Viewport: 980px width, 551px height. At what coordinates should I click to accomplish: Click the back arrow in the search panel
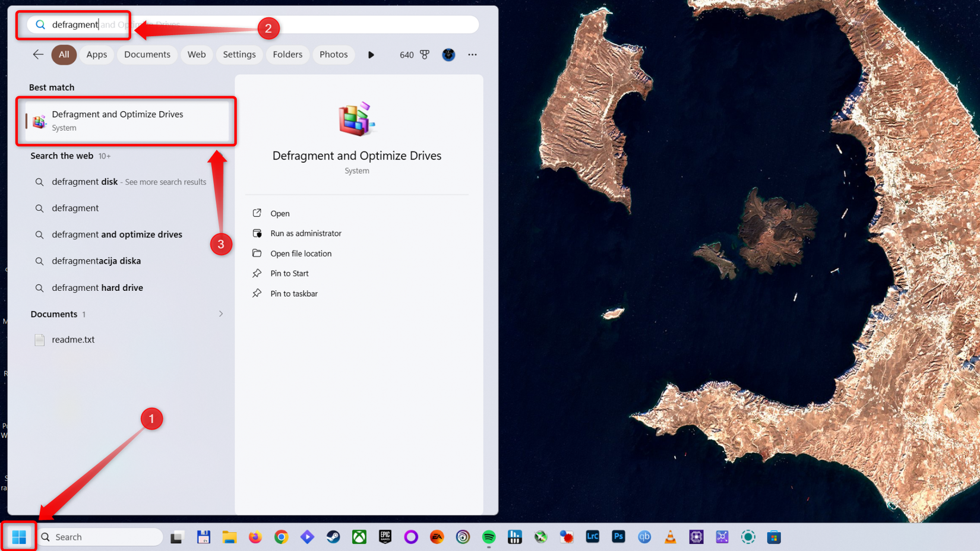(37, 54)
